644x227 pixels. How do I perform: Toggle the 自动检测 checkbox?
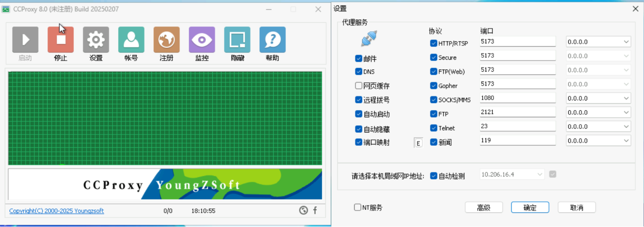point(434,176)
